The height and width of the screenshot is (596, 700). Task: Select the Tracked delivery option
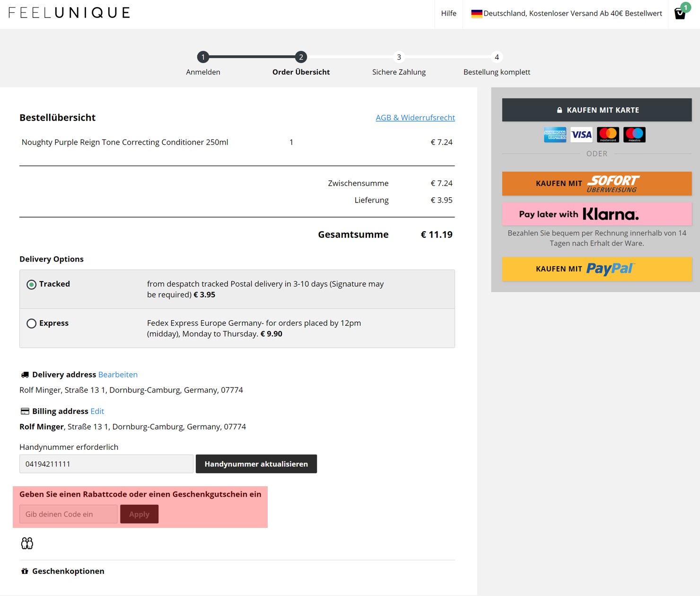point(32,284)
